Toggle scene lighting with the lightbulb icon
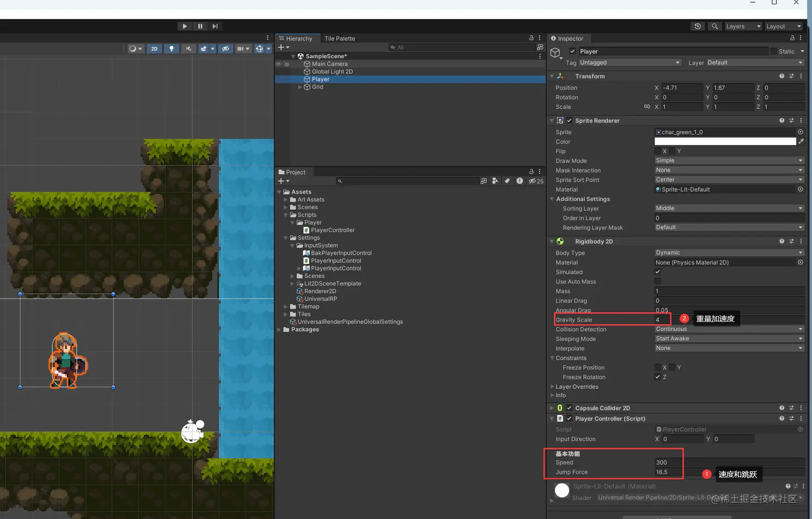Image resolution: width=812 pixels, height=519 pixels. (171, 49)
